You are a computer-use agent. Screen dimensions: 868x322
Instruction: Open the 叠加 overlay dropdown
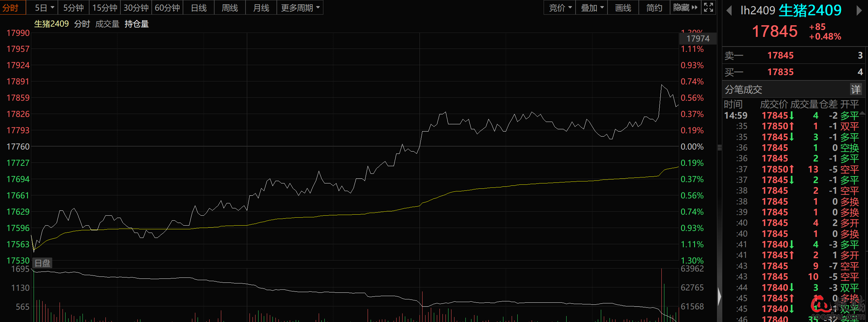(x=592, y=7)
